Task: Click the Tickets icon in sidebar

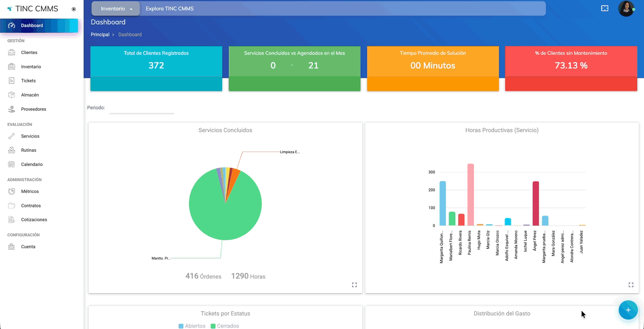Action: pos(12,81)
